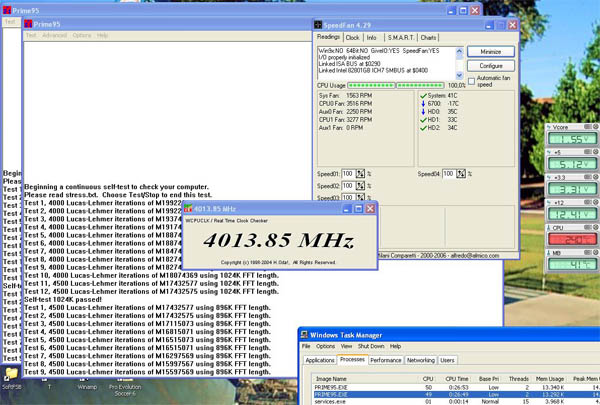Sort processes by Image Name column
Image resolution: width=600 pixels, height=405 pixels.
(365, 379)
